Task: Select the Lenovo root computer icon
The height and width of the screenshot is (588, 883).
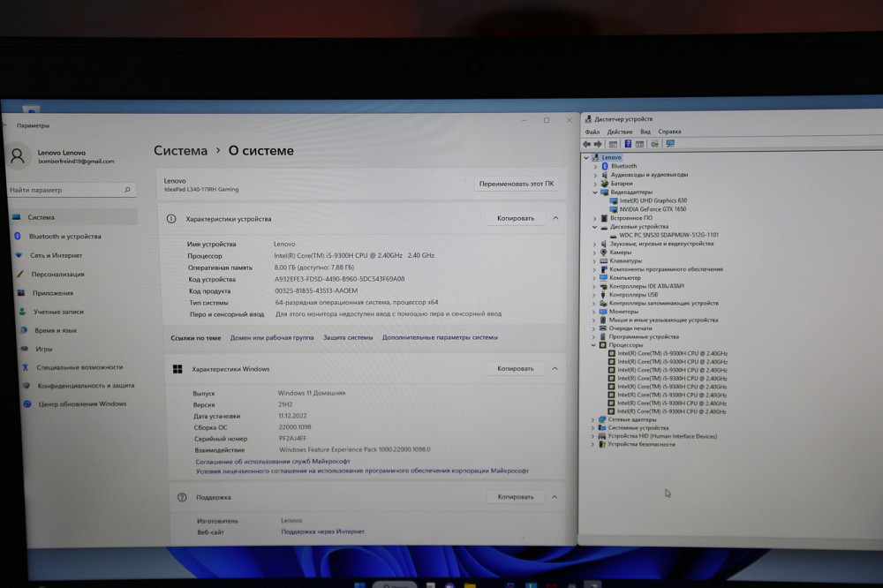Action: tap(597, 157)
